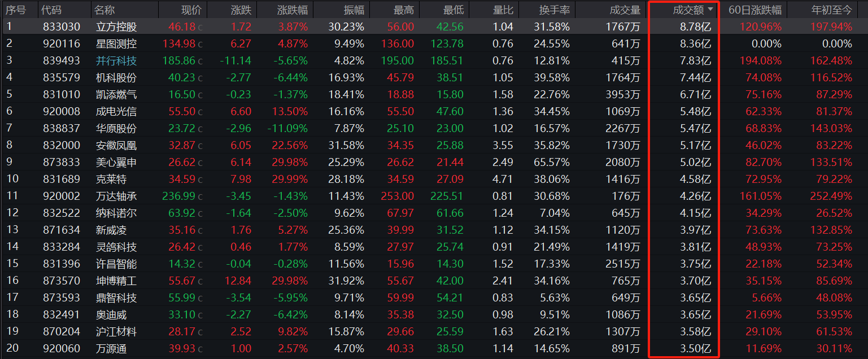Click stock code 831010
This screenshot has width=868, height=359.
point(62,94)
